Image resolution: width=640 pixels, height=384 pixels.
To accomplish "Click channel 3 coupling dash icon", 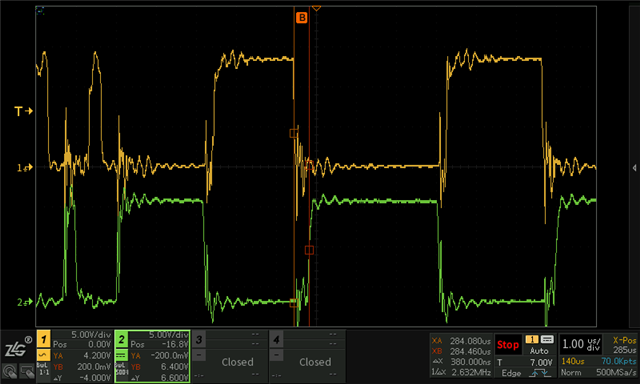I will click(199, 355).
